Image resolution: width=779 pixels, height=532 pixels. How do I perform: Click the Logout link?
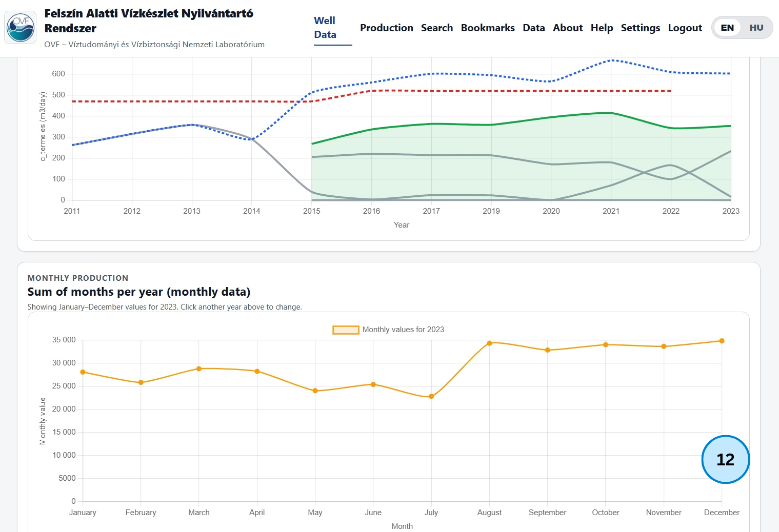click(x=685, y=28)
